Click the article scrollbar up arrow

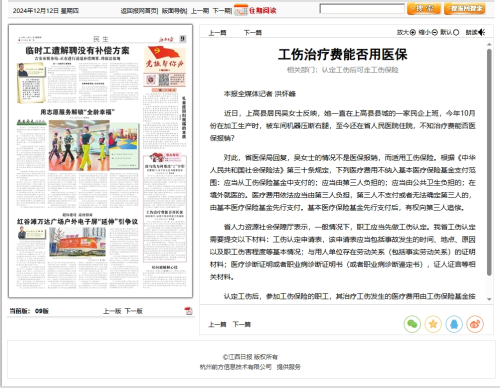(x=489, y=44)
